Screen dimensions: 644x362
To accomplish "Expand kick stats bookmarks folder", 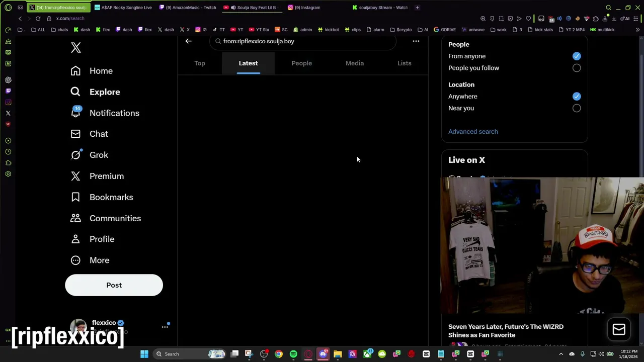I will (x=540, y=30).
